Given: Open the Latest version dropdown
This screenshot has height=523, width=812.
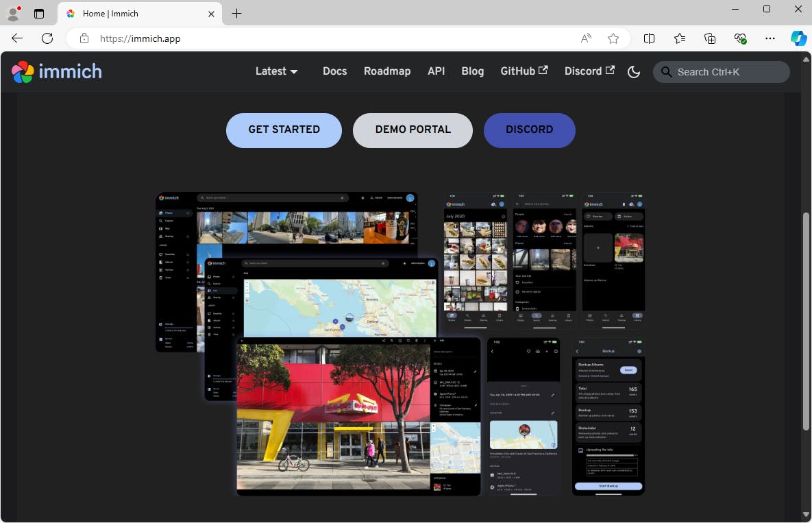Looking at the screenshot, I should (277, 71).
